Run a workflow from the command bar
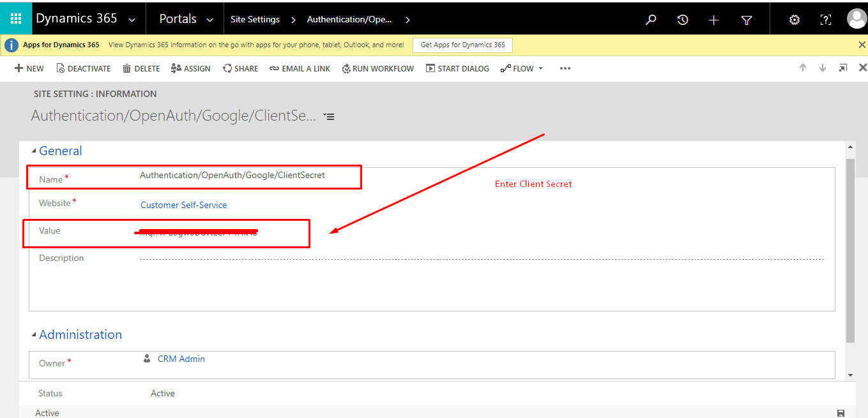868x418 pixels. [x=377, y=68]
